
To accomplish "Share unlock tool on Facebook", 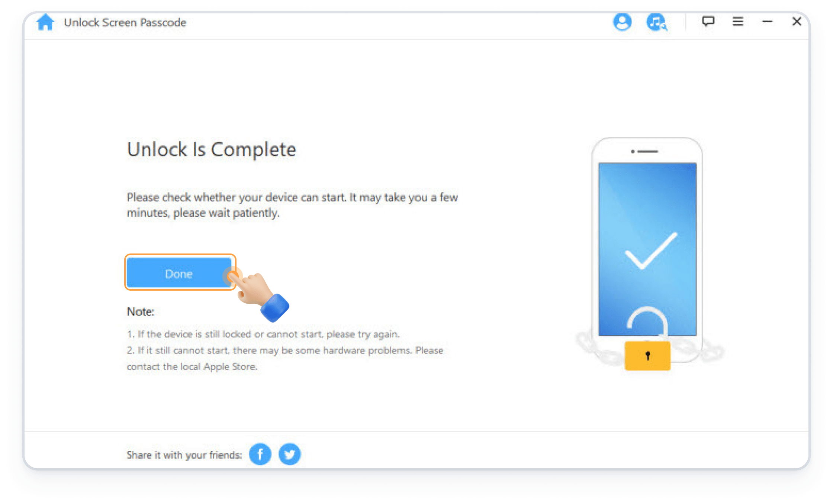I will coord(261,453).
